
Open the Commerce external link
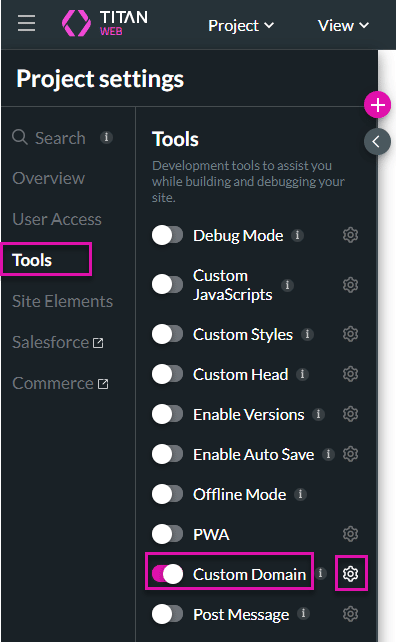(60, 383)
